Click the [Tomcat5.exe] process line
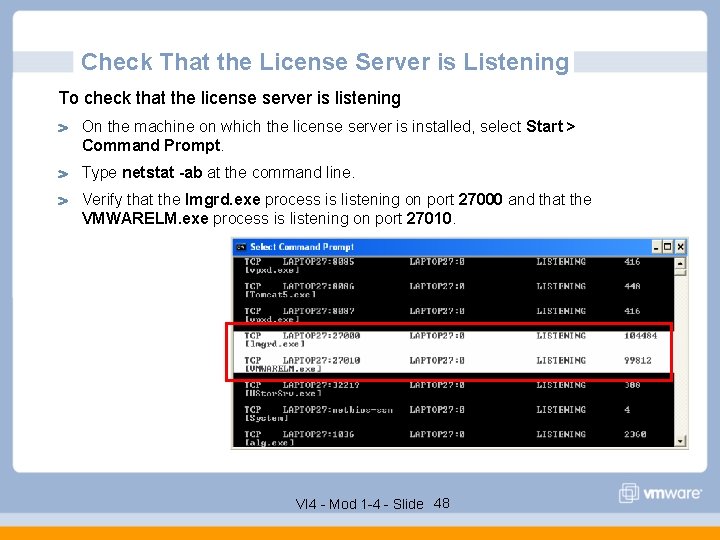 coord(280,294)
